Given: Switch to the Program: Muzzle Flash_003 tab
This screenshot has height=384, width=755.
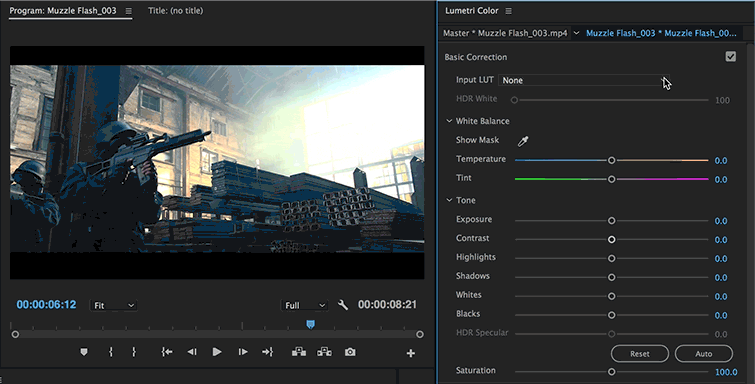Looking at the screenshot, I should [63, 11].
